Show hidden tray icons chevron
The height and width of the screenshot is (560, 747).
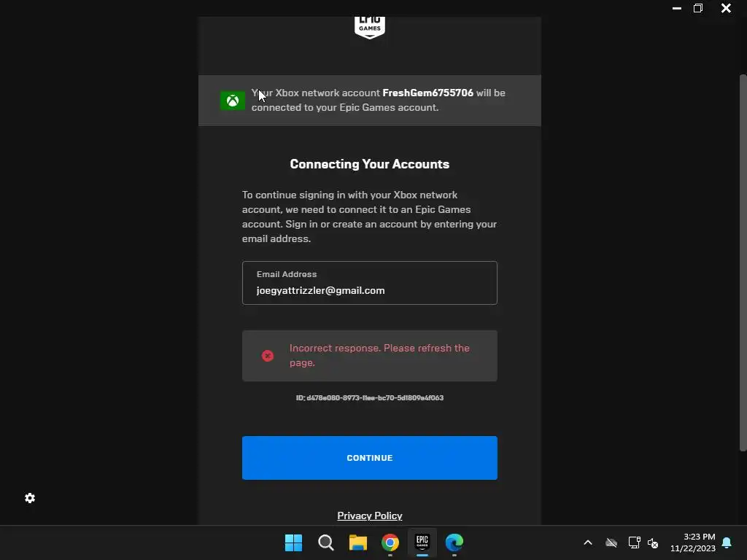[588, 542]
